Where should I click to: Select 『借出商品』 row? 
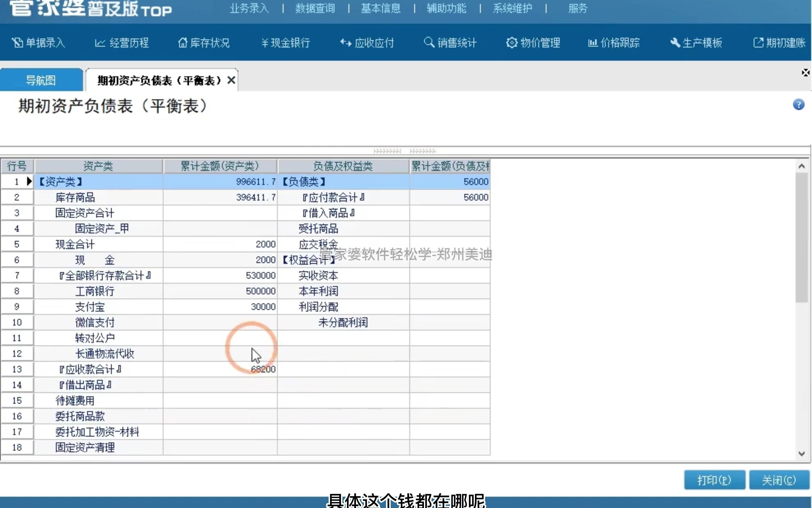(x=98, y=385)
